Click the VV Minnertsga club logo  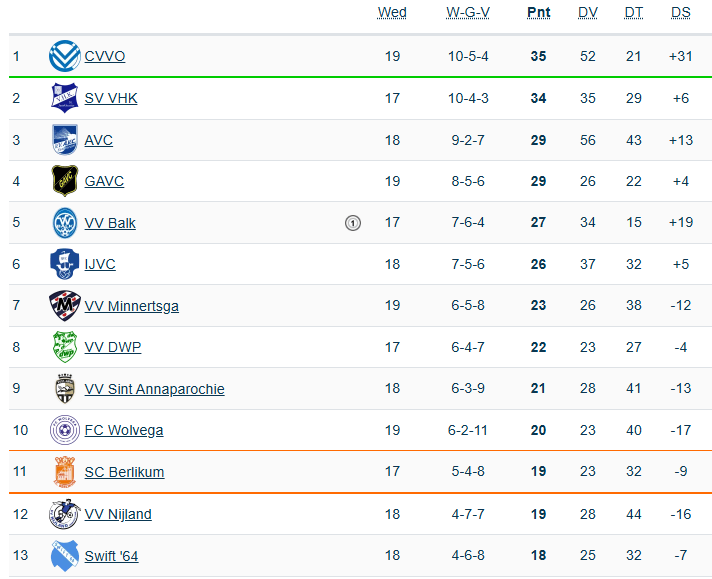(x=65, y=306)
